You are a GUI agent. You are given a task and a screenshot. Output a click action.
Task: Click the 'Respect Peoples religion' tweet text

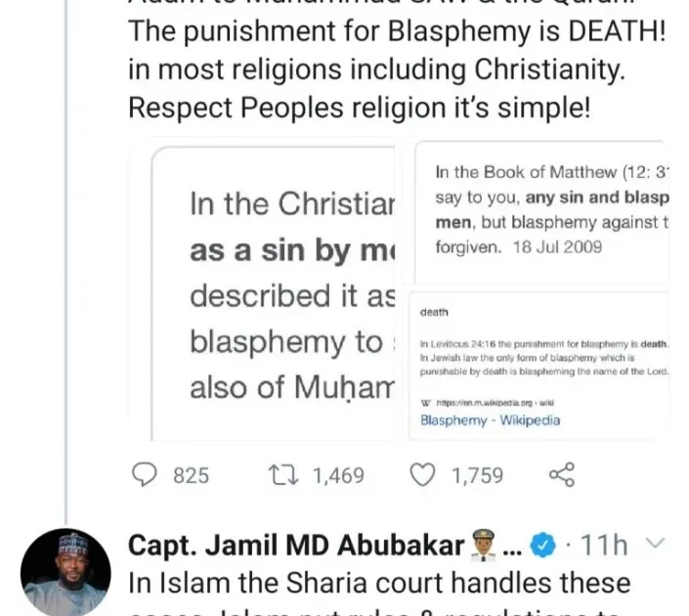click(x=359, y=107)
